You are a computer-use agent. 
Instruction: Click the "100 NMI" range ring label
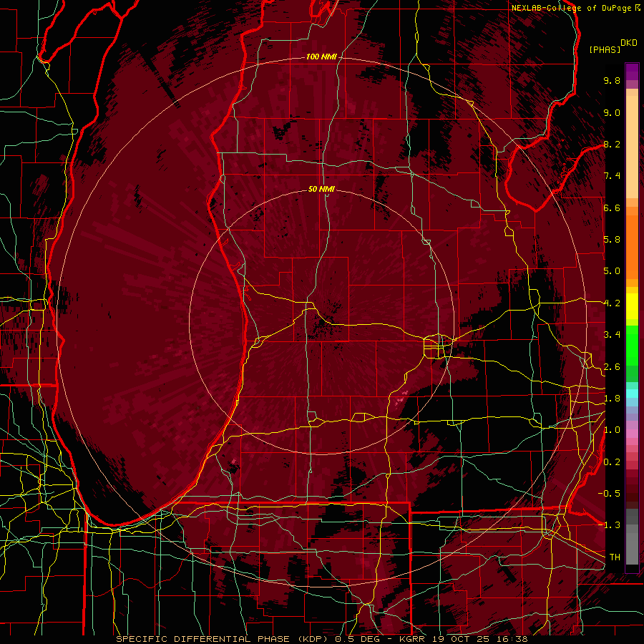point(321,57)
